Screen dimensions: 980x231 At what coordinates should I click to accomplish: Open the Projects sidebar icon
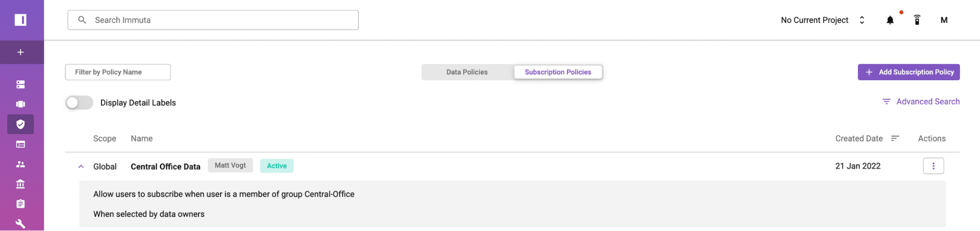(21, 104)
